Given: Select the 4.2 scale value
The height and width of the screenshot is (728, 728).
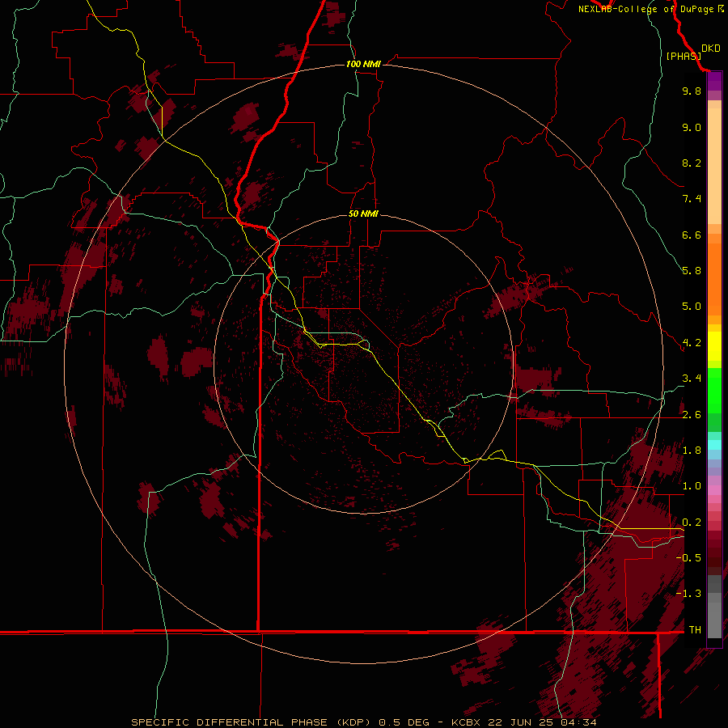Looking at the screenshot, I should [x=692, y=343].
